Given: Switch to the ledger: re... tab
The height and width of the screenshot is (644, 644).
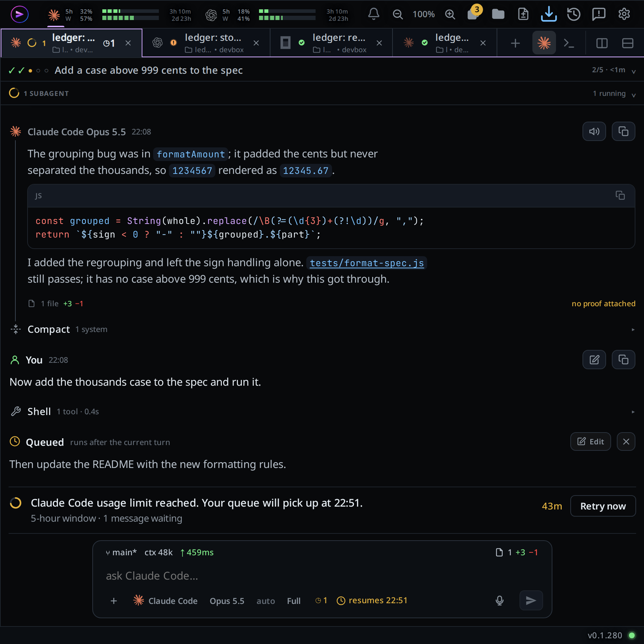Looking at the screenshot, I should click(x=331, y=43).
